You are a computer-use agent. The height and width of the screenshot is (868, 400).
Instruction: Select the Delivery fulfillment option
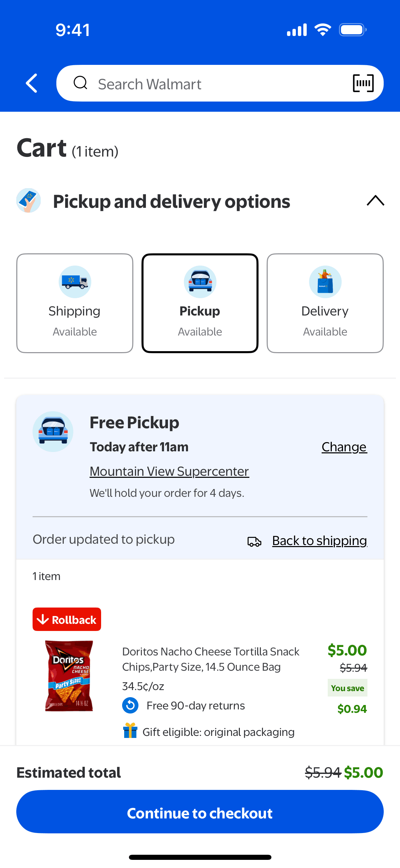tap(325, 303)
